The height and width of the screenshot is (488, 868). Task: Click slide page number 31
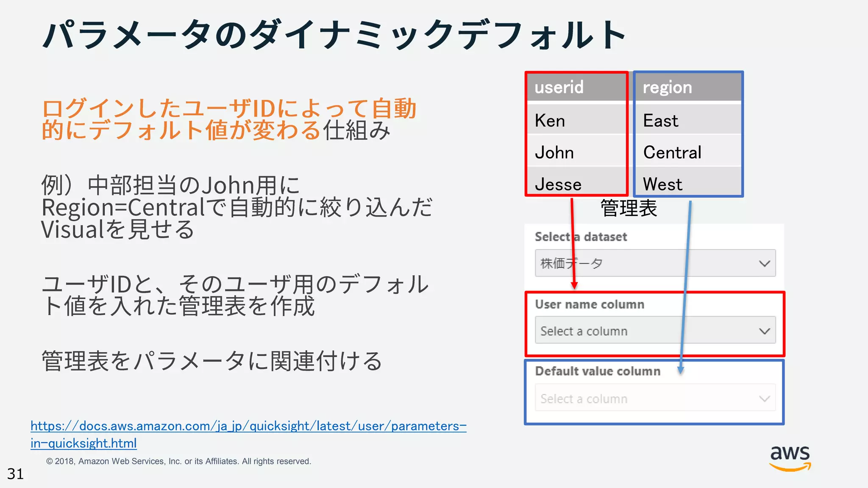pos(16,474)
